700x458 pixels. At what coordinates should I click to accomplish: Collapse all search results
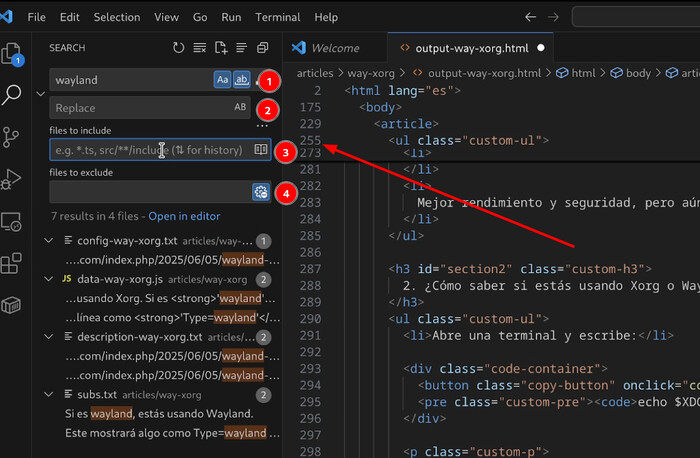262,48
